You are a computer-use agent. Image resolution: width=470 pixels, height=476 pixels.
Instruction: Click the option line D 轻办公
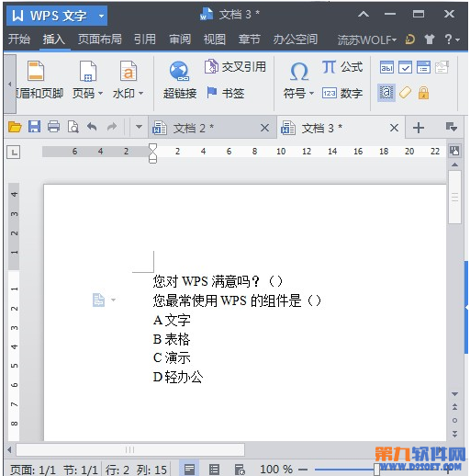tap(178, 377)
